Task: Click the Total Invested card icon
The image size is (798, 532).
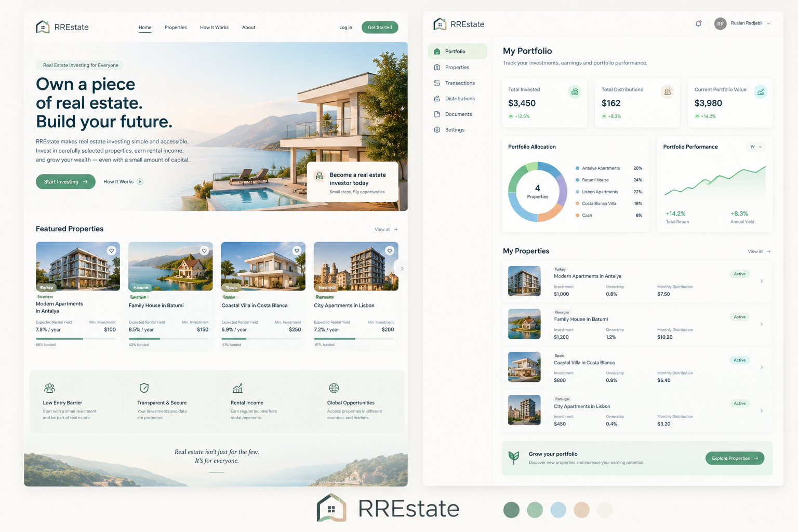Action: [x=575, y=92]
